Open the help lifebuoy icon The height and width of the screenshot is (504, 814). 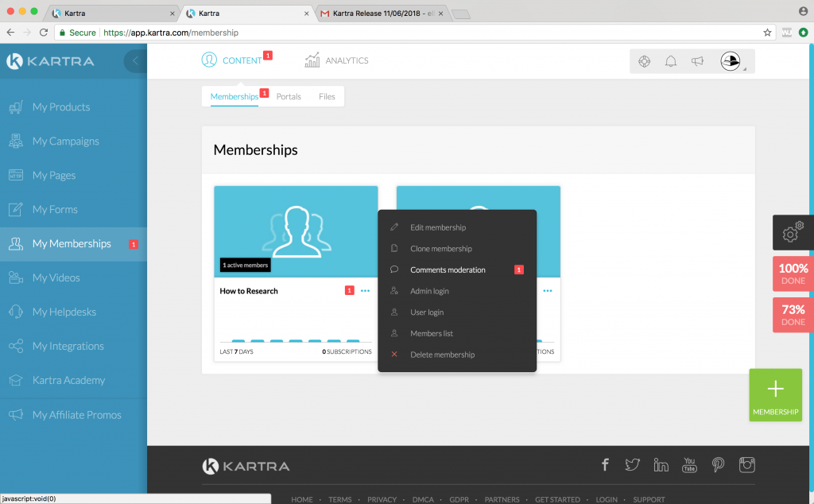(644, 61)
